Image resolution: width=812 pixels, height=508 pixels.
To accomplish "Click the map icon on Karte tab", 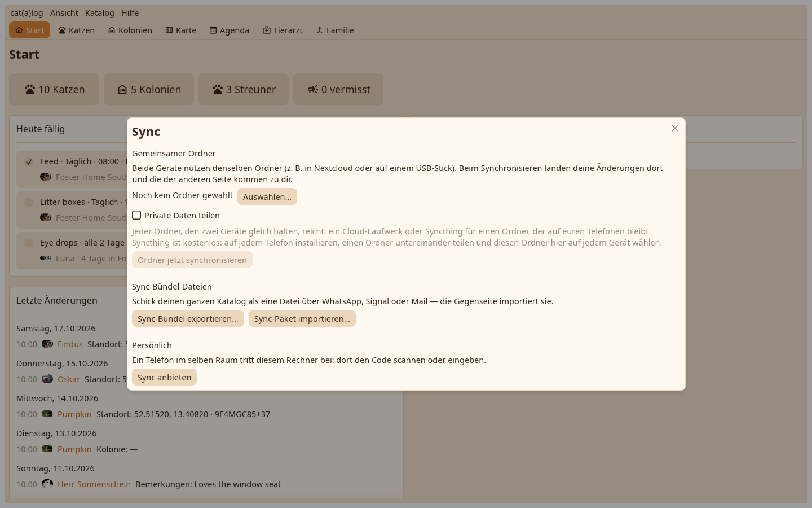I will (x=169, y=30).
